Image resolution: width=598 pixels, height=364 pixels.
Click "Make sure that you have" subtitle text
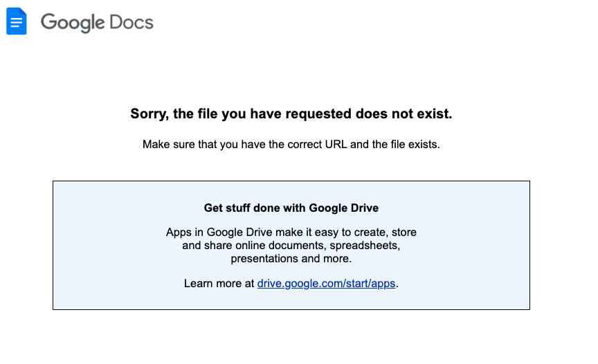204,145
